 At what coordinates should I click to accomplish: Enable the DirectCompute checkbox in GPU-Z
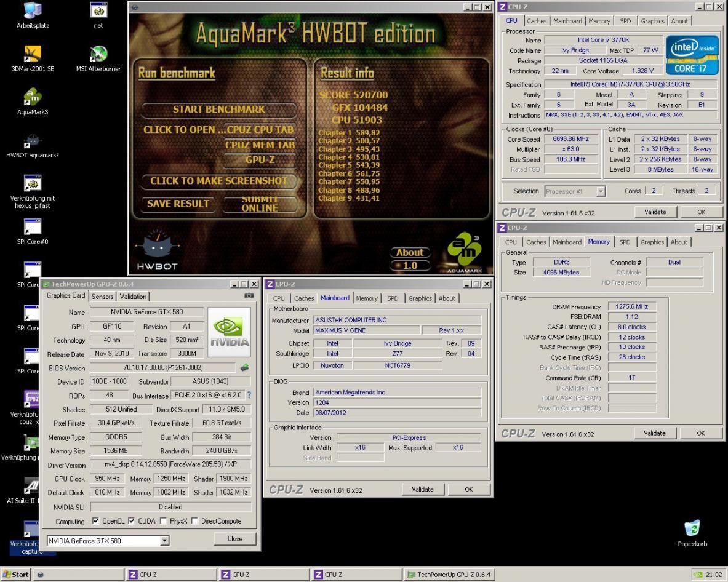pos(194,520)
